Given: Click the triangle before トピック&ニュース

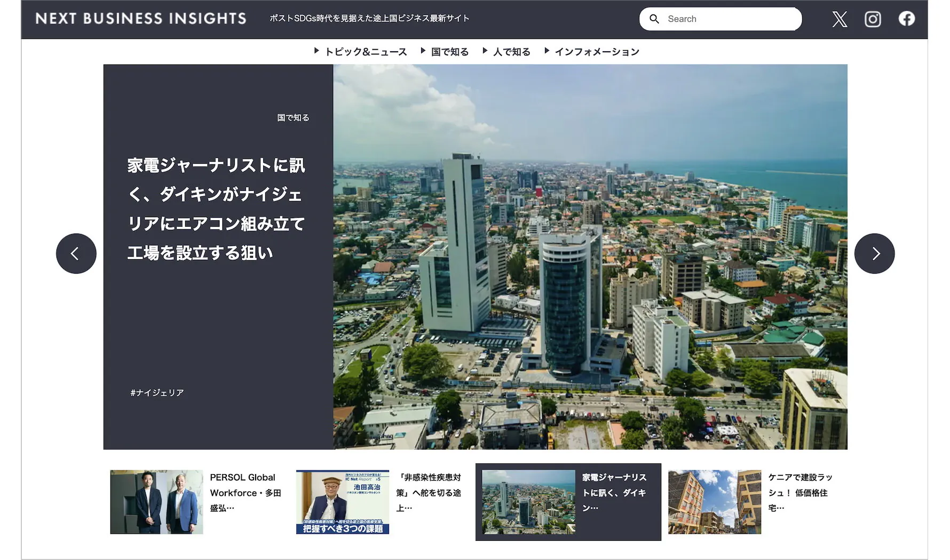Looking at the screenshot, I should pos(316,51).
